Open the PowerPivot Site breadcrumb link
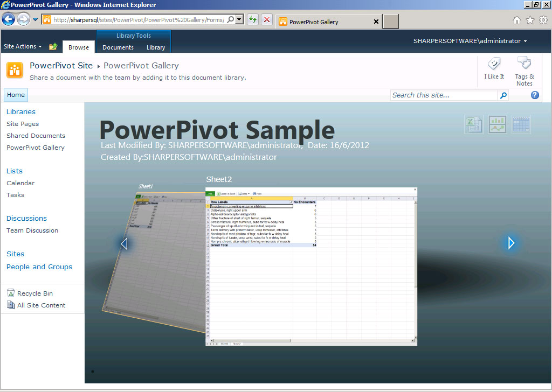 point(61,65)
